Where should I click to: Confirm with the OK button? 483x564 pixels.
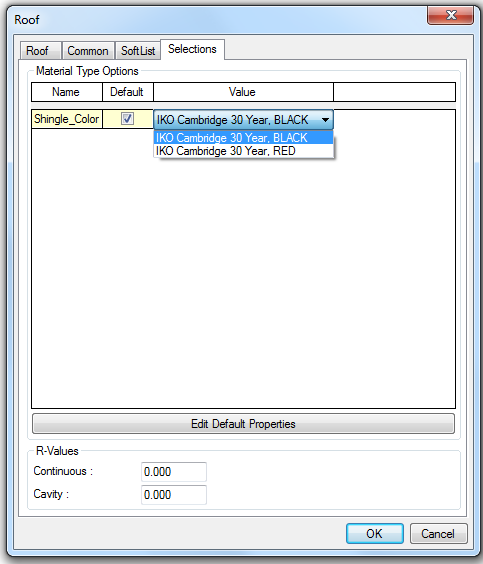click(374, 533)
